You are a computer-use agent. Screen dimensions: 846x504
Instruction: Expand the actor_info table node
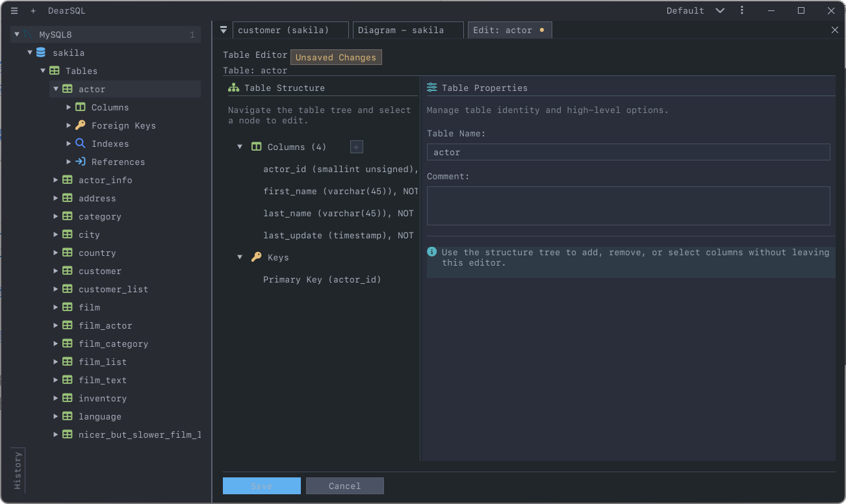[56, 180]
